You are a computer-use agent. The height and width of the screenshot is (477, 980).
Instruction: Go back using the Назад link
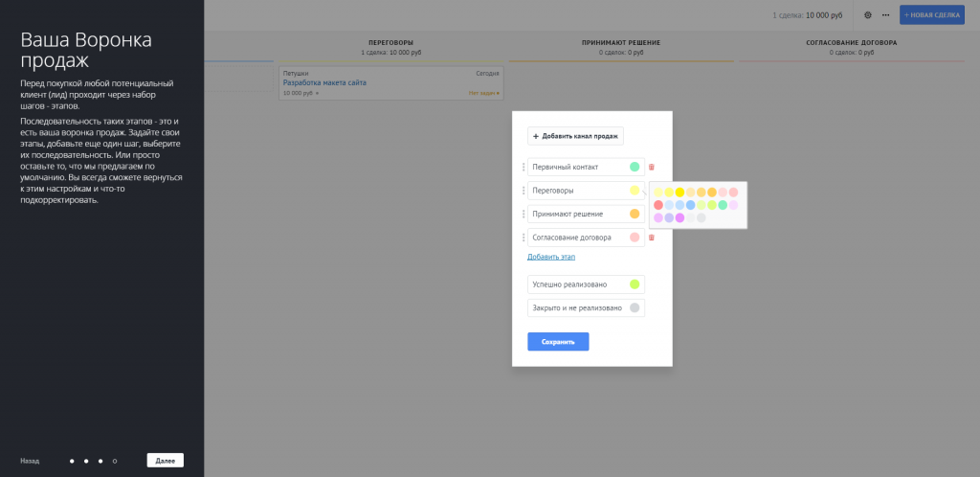(30, 461)
